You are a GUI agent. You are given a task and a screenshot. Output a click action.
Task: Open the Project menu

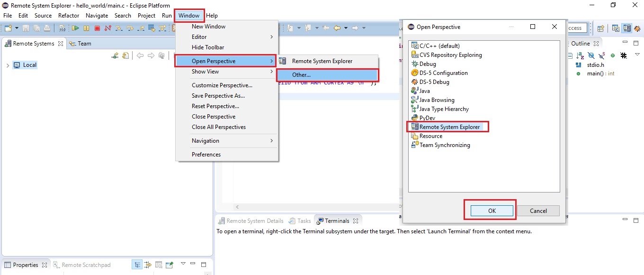(146, 16)
